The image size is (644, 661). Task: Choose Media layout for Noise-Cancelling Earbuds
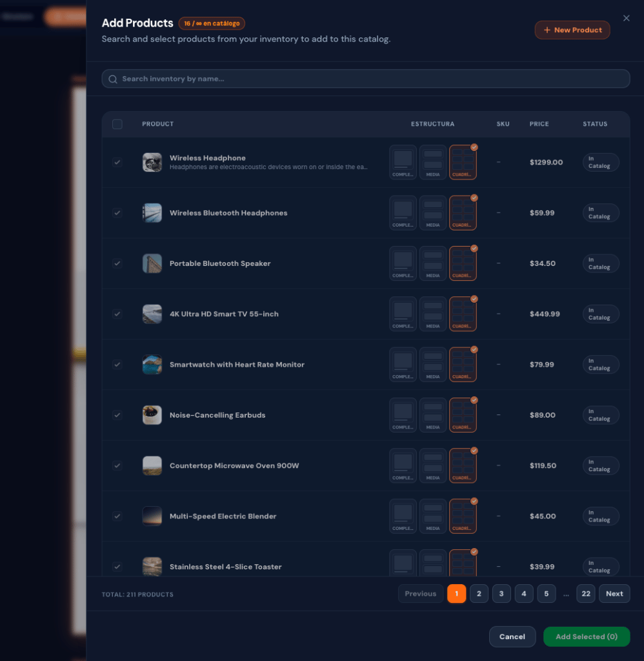pos(433,415)
